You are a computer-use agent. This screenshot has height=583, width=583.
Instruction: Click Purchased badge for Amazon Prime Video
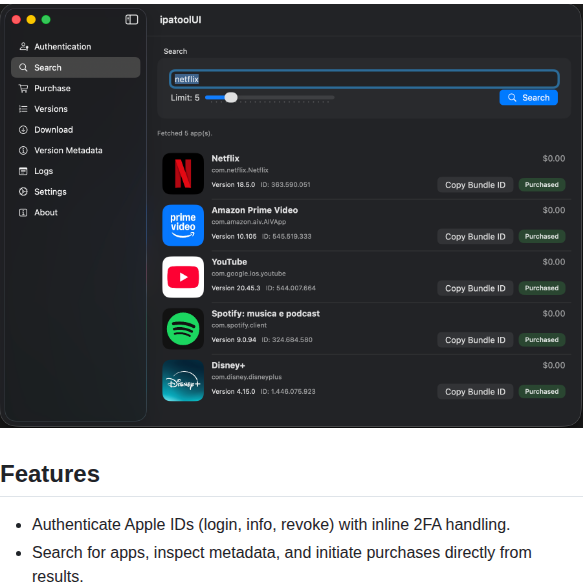(x=542, y=236)
